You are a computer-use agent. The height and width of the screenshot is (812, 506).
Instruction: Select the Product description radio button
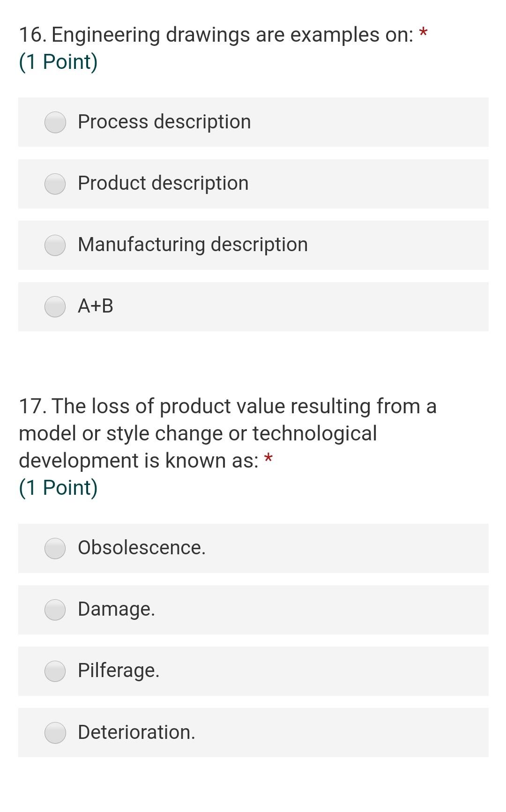click(x=55, y=184)
